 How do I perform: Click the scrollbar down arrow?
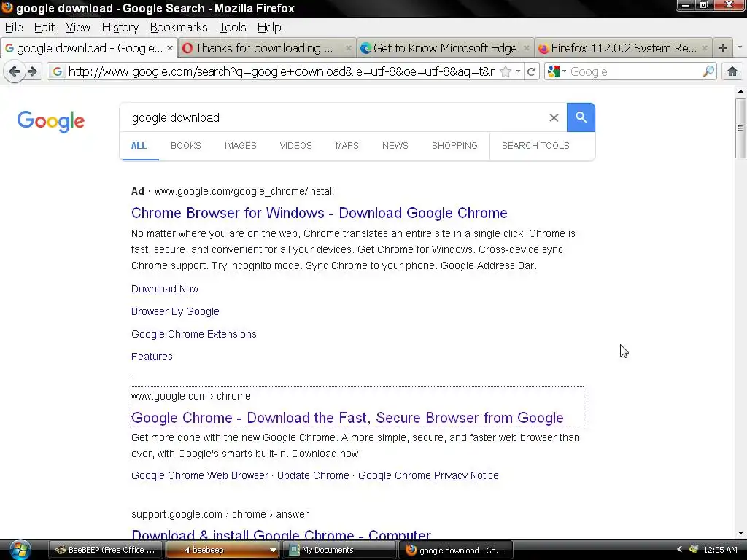point(740,533)
